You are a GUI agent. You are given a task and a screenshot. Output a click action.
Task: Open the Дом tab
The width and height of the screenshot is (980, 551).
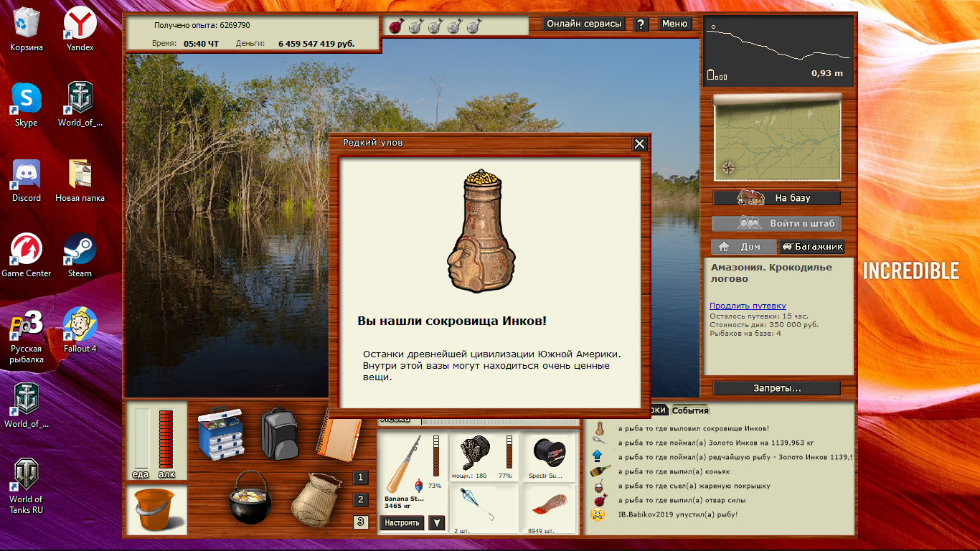[744, 247]
